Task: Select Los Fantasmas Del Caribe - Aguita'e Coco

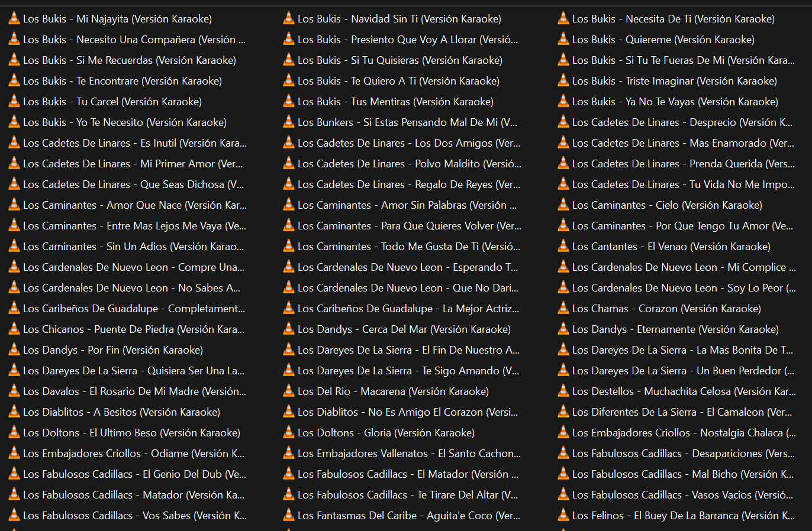Action: click(x=408, y=516)
